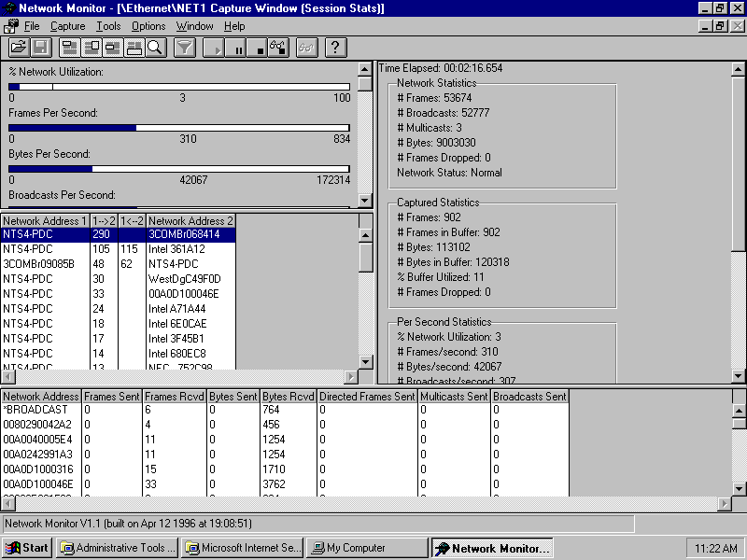Viewport: 747px width, 560px height.
Task: Sort by the Frames Sent column header
Action: 112,397
